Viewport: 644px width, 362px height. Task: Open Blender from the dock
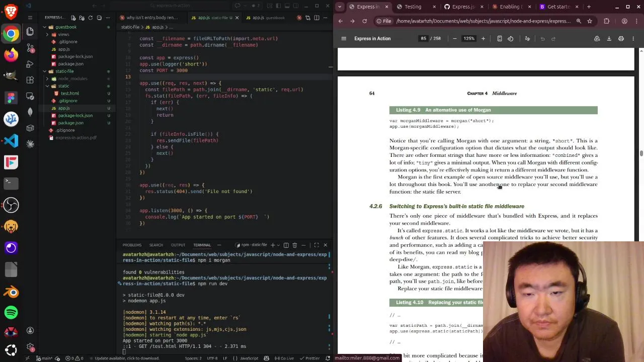11,292
